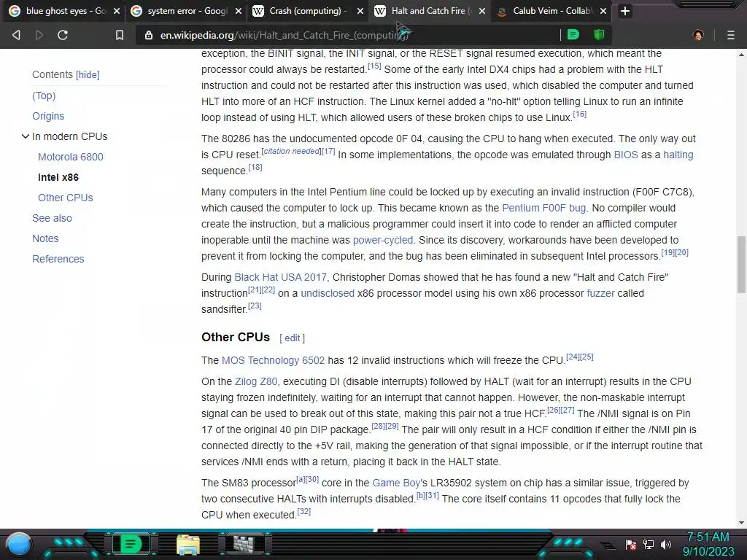747x560 pixels.
Task: Hide the Contents sidebar via [hide]
Action: tap(88, 75)
